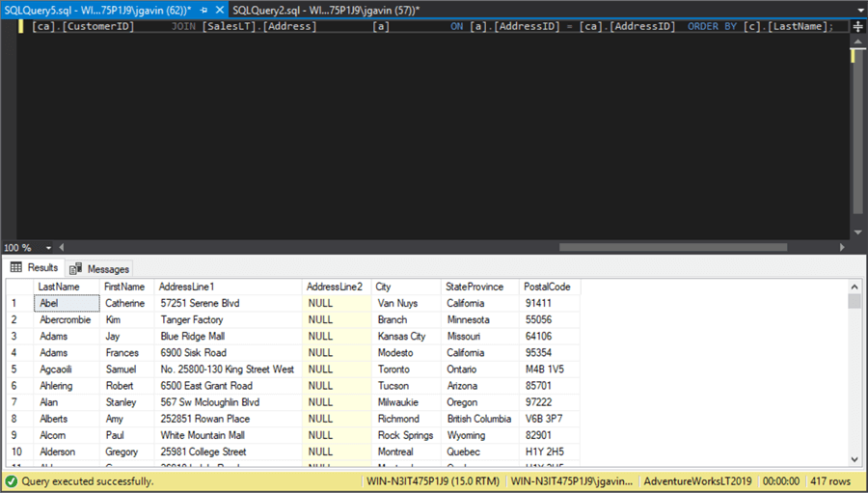Select row header 10 in results
868x493 pixels.
(x=20, y=452)
